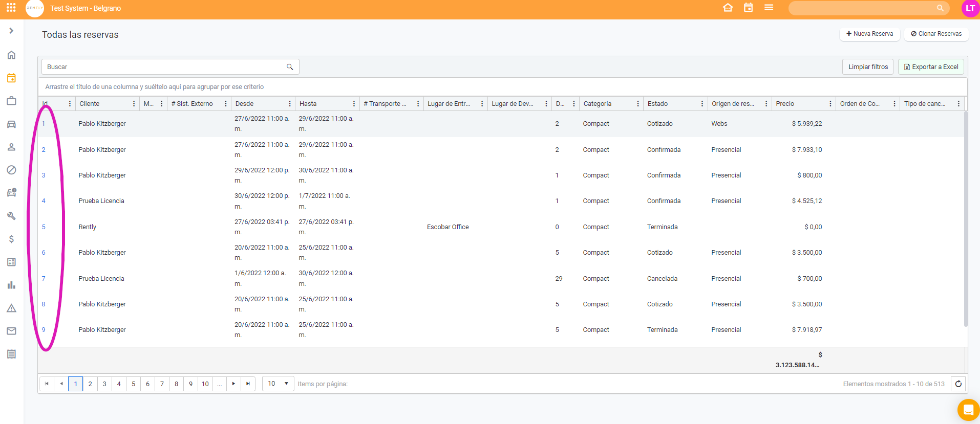Open the calendar icon in left sidebar
The image size is (980, 424).
(11, 78)
